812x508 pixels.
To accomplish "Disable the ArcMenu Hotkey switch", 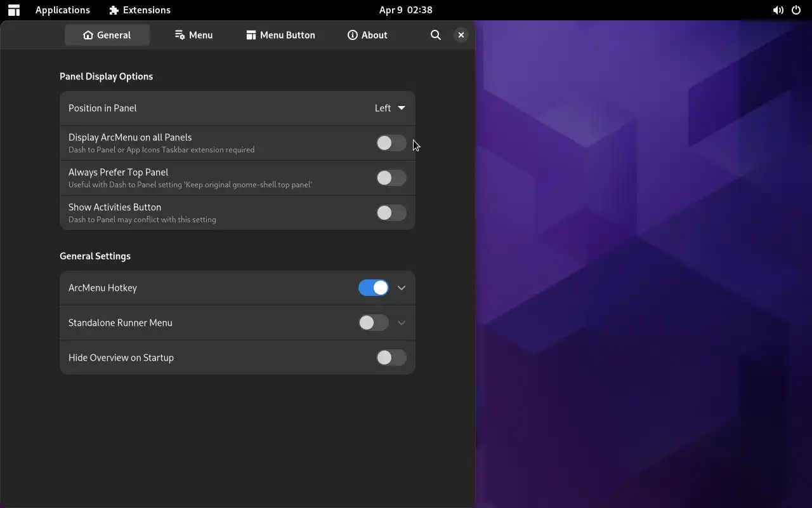I will pos(373,288).
